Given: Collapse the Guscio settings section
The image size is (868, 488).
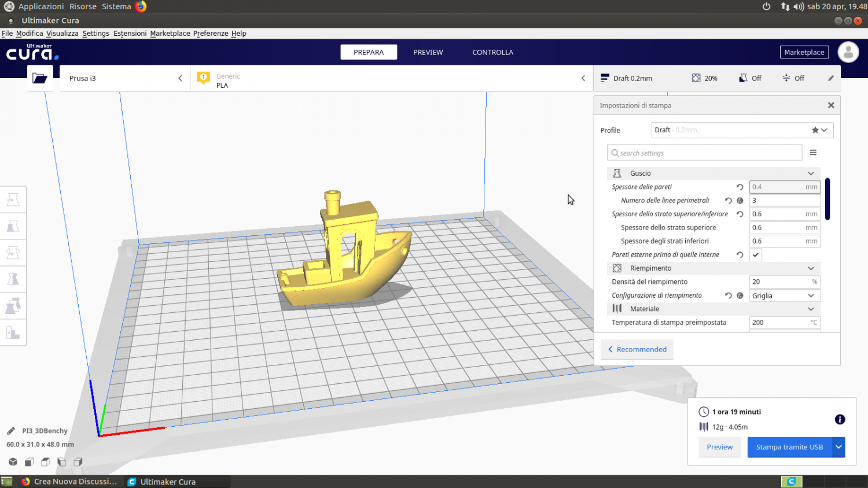Looking at the screenshot, I should 713,173.
